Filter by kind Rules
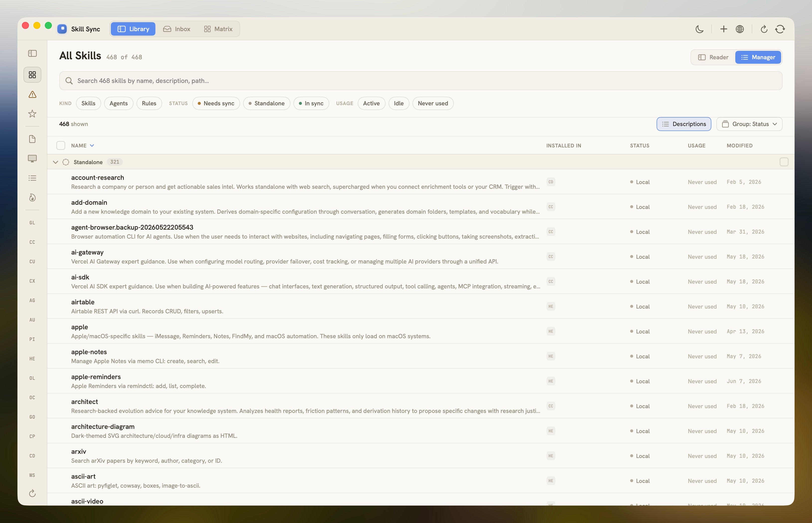Screen dimensions: 812x523 coord(149,103)
